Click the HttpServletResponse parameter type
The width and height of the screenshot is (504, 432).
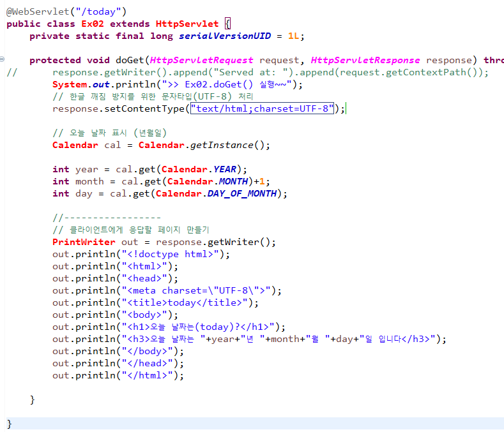[365, 60]
